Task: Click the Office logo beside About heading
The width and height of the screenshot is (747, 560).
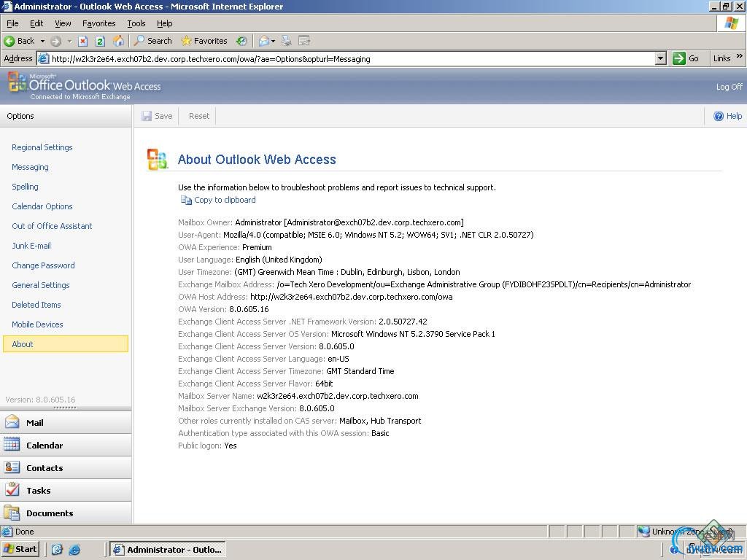Action: tap(158, 159)
